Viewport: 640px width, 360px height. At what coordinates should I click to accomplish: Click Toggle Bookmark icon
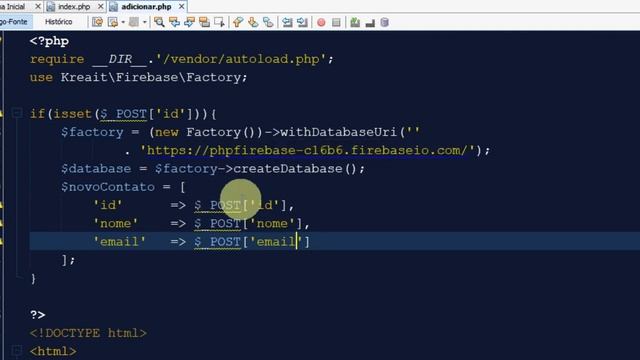point(268,22)
